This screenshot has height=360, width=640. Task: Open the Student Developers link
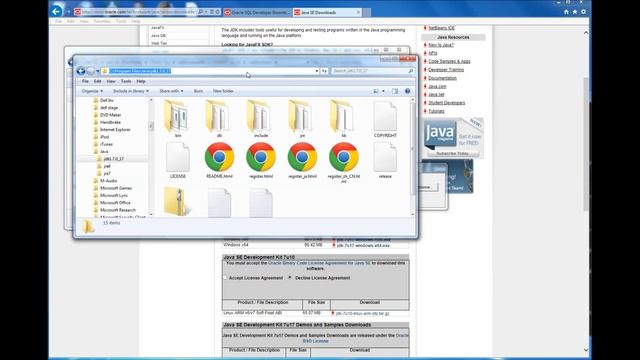447,103
